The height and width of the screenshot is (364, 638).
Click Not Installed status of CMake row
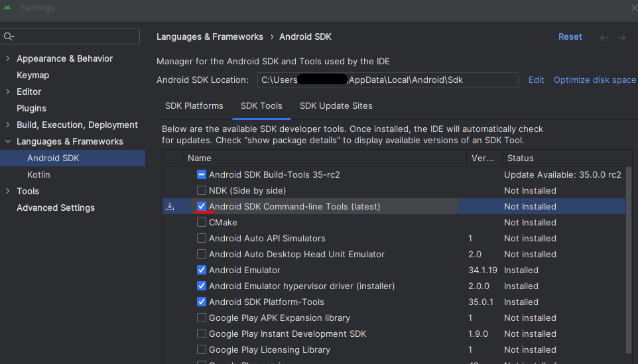point(530,223)
